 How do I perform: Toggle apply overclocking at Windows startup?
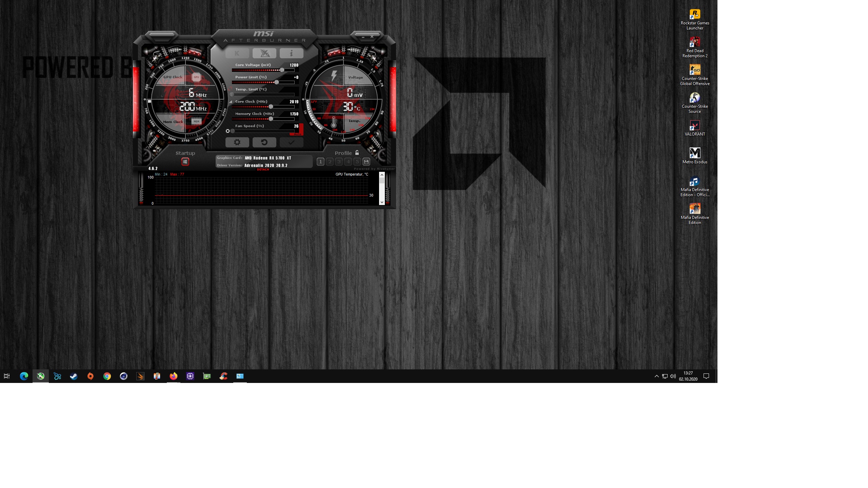tap(185, 162)
